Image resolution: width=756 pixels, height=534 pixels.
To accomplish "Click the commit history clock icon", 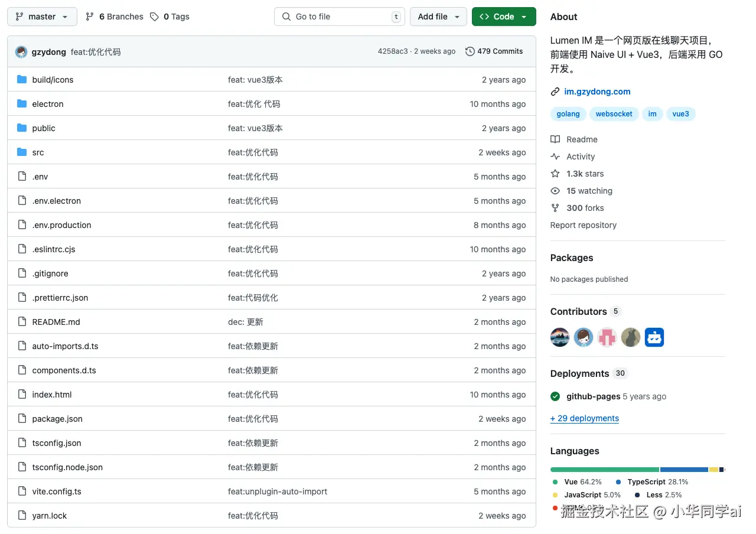I will pos(470,51).
